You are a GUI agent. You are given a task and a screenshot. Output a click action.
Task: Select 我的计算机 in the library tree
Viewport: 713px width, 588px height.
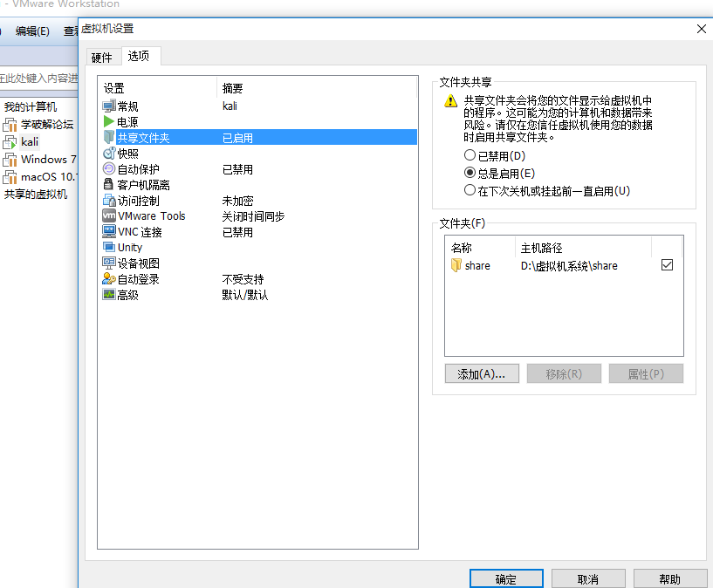30,107
